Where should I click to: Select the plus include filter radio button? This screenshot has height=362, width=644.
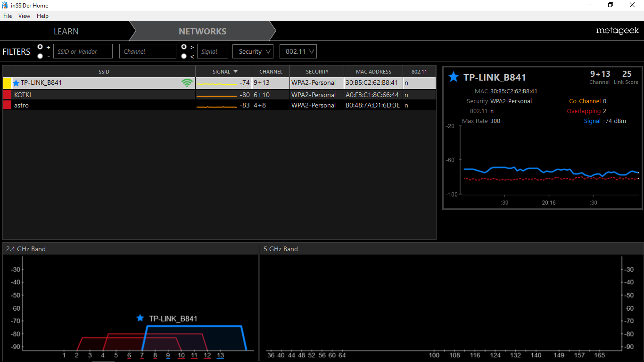(40, 47)
